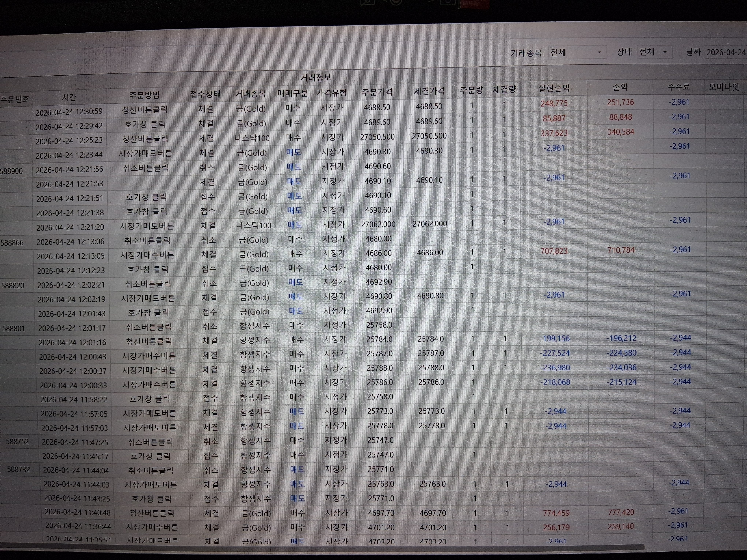Click the 손익 column header
Viewport: 747px width, 560px height.
[620, 87]
